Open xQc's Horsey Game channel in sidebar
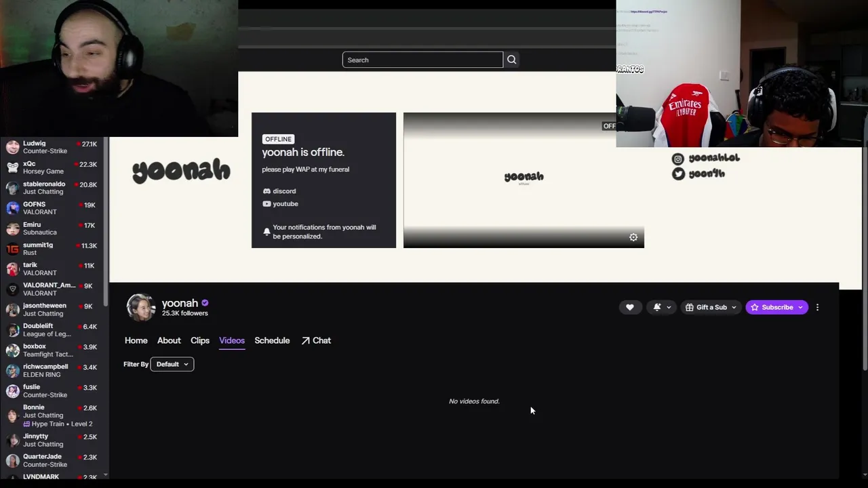This screenshot has width=868, height=488. tap(53, 167)
